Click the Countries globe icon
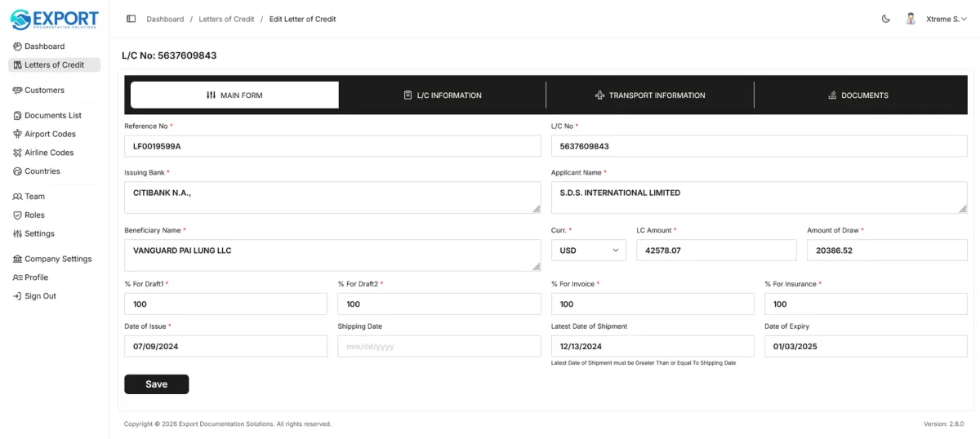 pyautogui.click(x=17, y=171)
